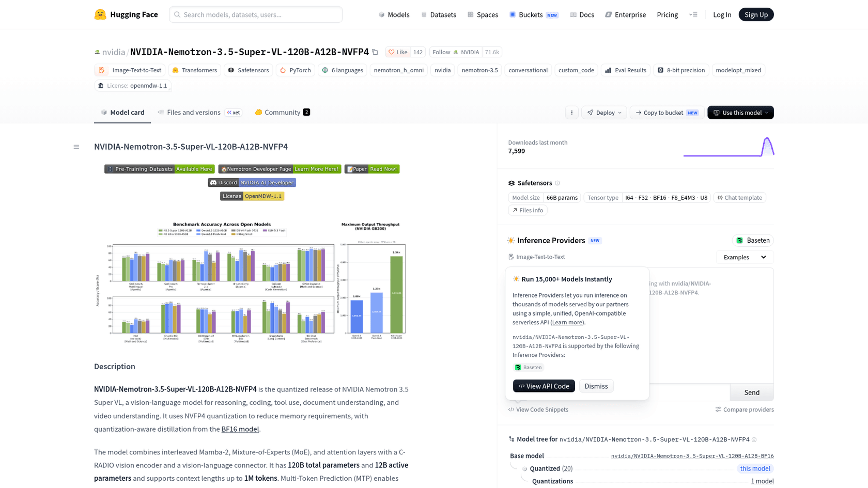Viewport: 868px width, 488px height.
Task: Open the benchmark accuracy chart image
Action: (x=251, y=282)
